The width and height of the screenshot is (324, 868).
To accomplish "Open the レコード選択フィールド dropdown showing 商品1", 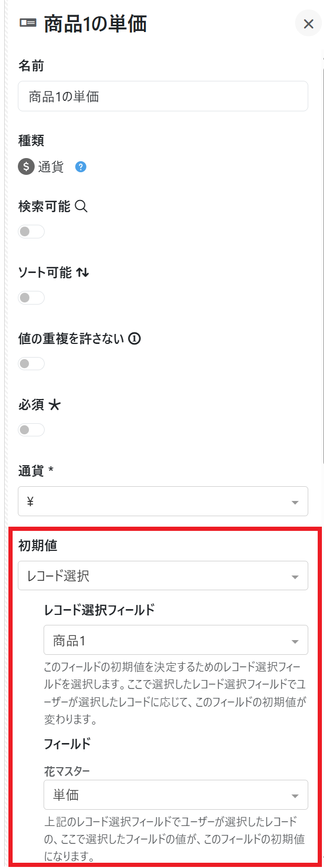I will [175, 640].
